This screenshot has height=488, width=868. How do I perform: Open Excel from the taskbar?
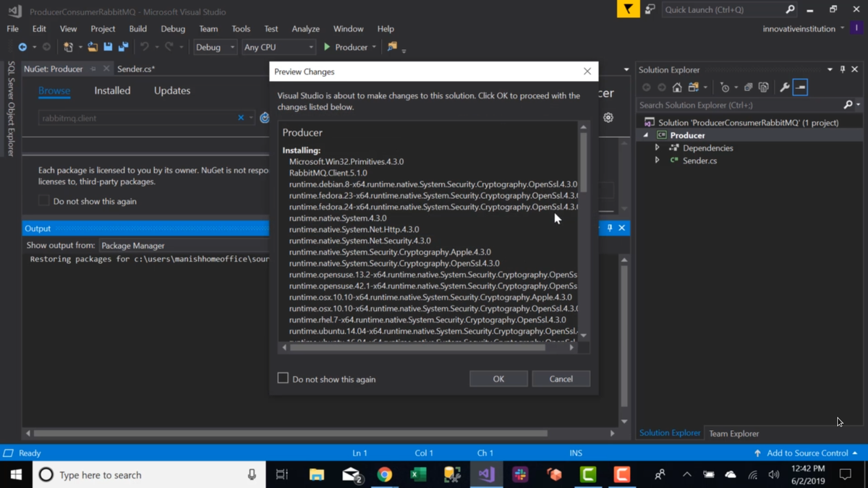click(x=418, y=474)
